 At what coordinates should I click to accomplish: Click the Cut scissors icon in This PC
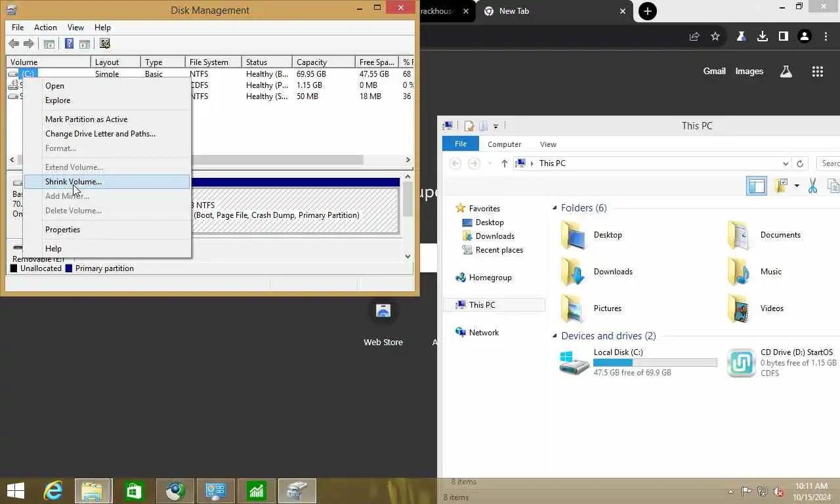pos(812,186)
